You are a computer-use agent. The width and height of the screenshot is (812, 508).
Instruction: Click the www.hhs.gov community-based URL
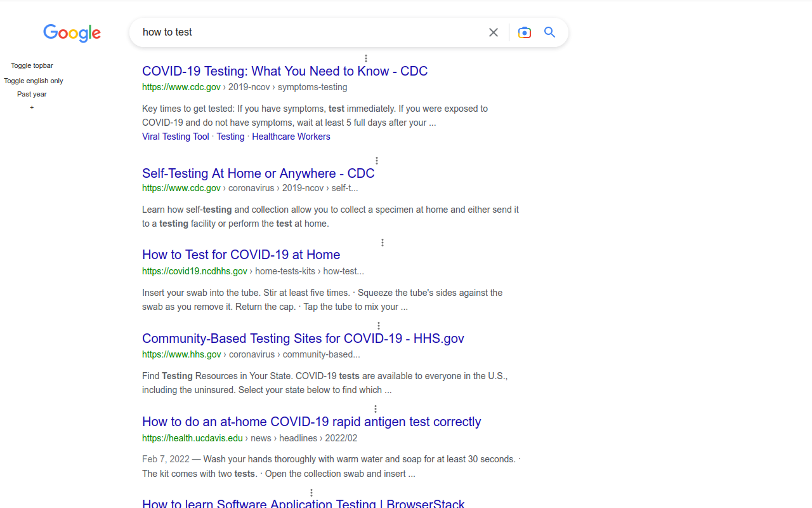(251, 354)
